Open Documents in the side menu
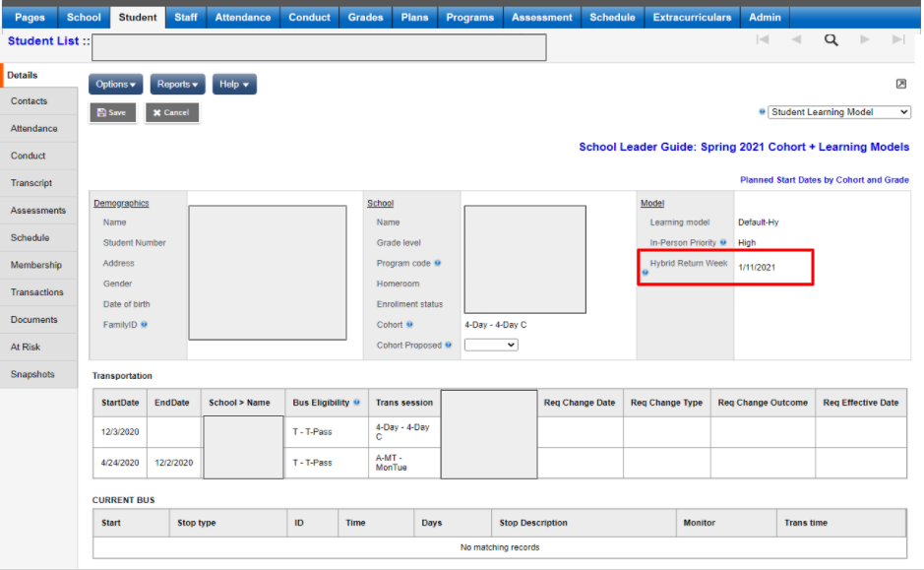The height and width of the screenshot is (570, 924). click(39, 320)
